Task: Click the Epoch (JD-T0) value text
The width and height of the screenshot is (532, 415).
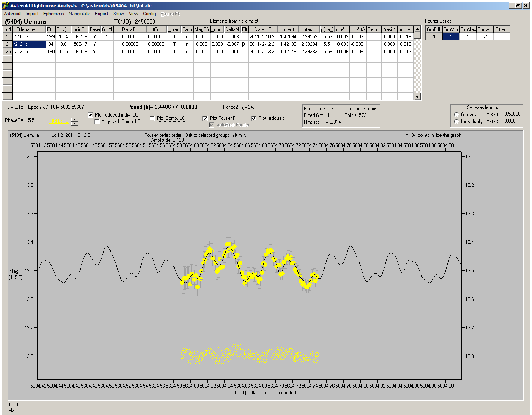Action: point(56,107)
